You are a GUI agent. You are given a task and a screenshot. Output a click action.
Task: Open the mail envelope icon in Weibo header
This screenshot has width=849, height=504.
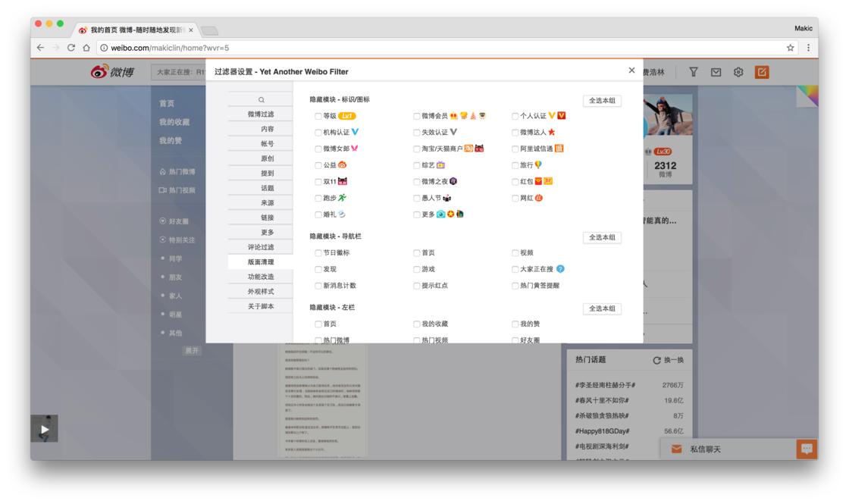pos(716,72)
